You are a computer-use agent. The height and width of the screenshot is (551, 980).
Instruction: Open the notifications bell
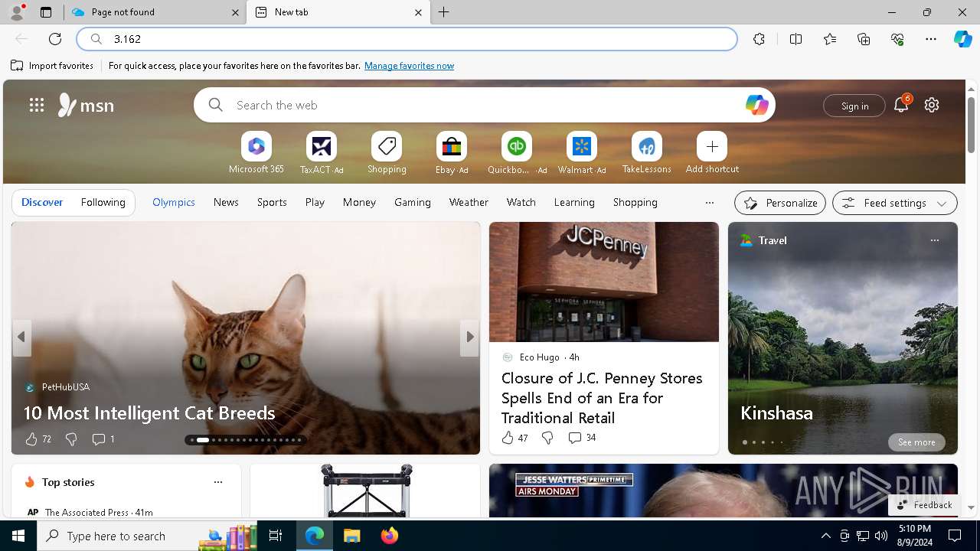pos(901,105)
